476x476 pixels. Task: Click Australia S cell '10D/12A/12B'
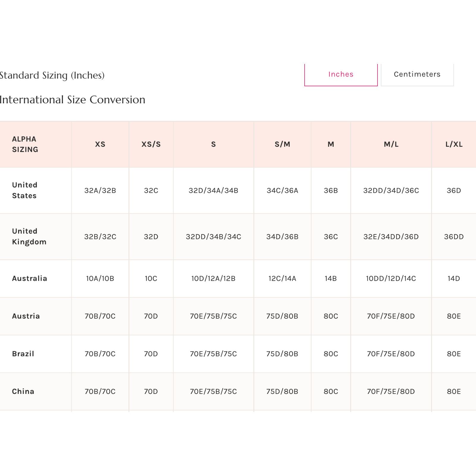pos(214,278)
